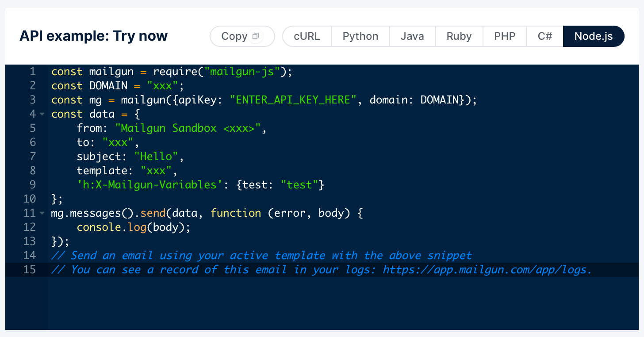Click line number 10 in the gutter

click(x=29, y=199)
